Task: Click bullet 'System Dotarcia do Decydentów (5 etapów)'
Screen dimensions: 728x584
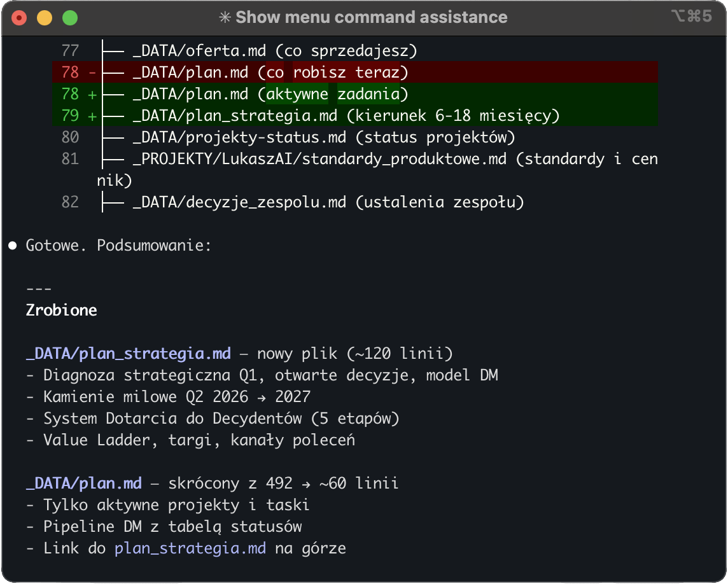Action: coord(213,419)
